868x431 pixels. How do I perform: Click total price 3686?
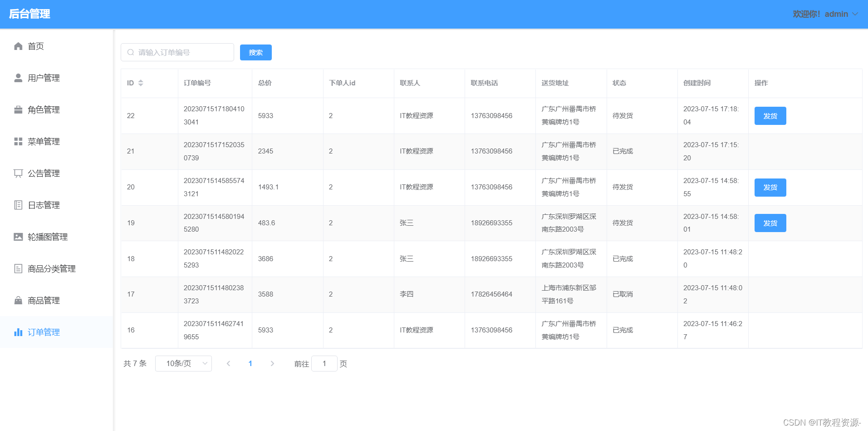pyautogui.click(x=266, y=259)
